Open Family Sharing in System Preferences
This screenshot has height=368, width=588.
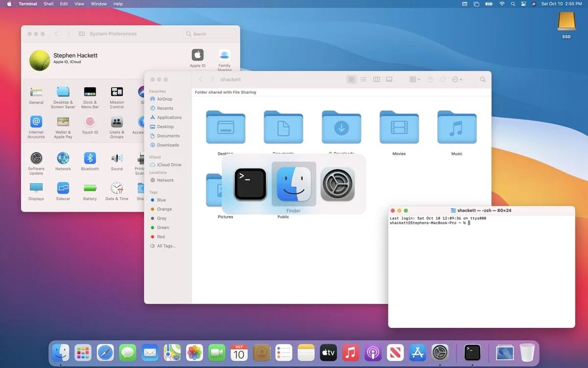224,60
